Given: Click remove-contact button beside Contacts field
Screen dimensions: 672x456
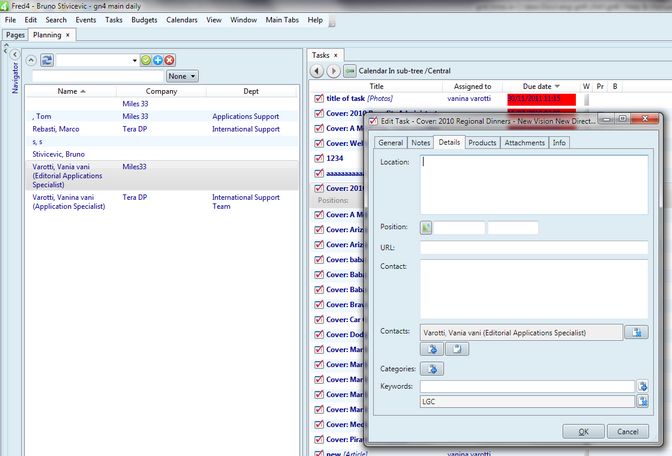Looking at the screenshot, I should click(636, 332).
